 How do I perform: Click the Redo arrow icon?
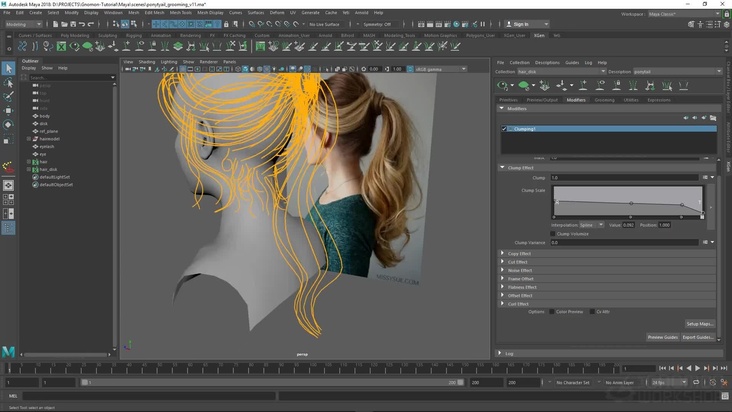[x=91, y=24]
